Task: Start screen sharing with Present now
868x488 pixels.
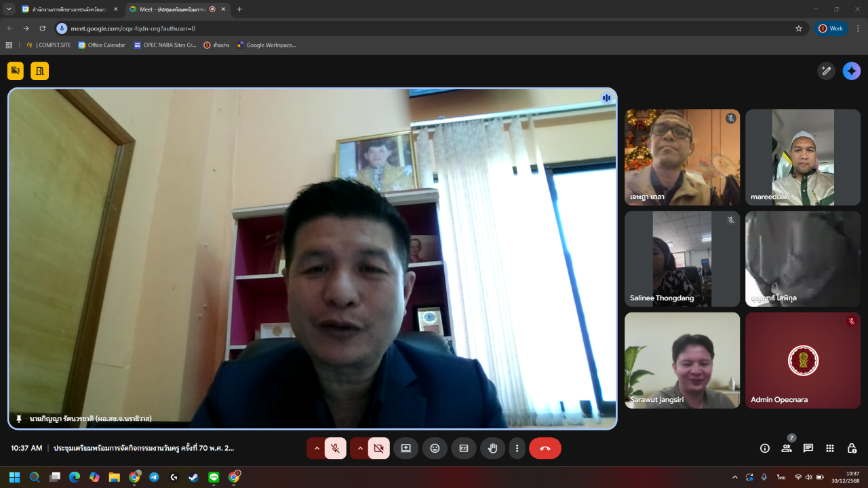Action: 406,448
